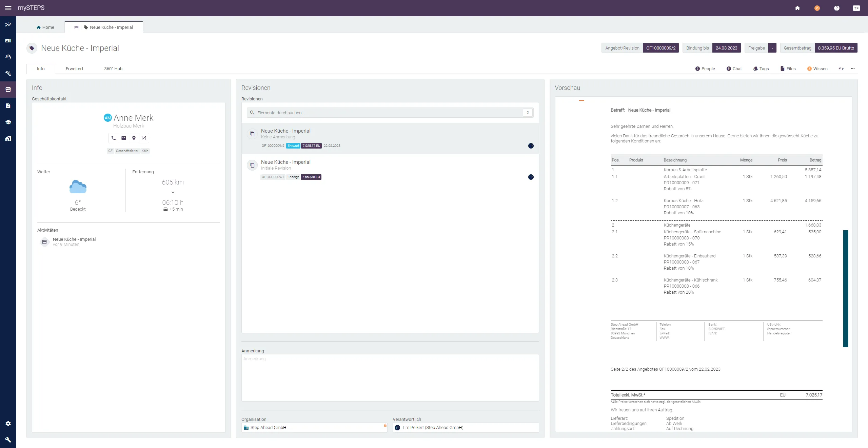
Task: Open the Tags panel
Action: coord(761,69)
